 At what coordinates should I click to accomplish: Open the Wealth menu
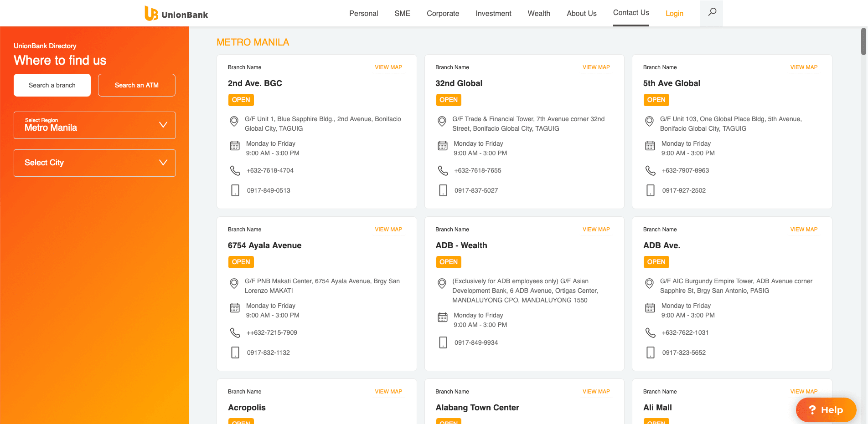click(539, 14)
